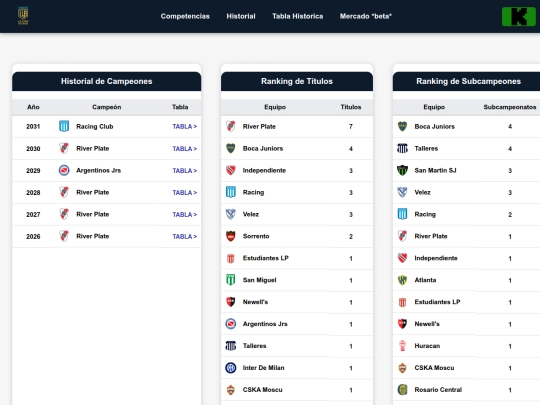Select Rosario Central team name

tap(438, 390)
